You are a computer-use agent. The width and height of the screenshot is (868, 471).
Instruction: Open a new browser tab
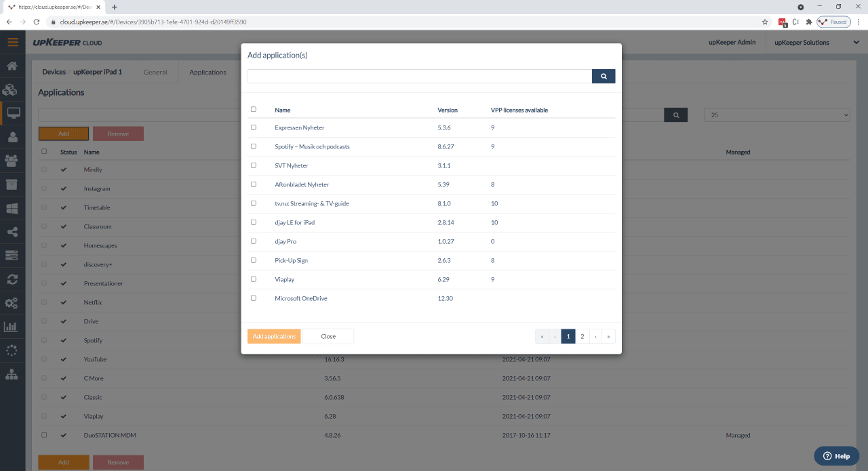click(x=114, y=7)
